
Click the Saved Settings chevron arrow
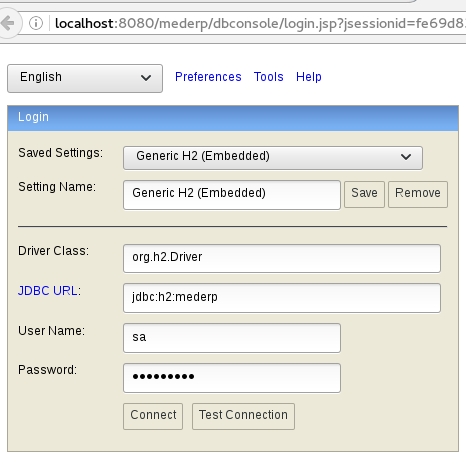pos(406,157)
